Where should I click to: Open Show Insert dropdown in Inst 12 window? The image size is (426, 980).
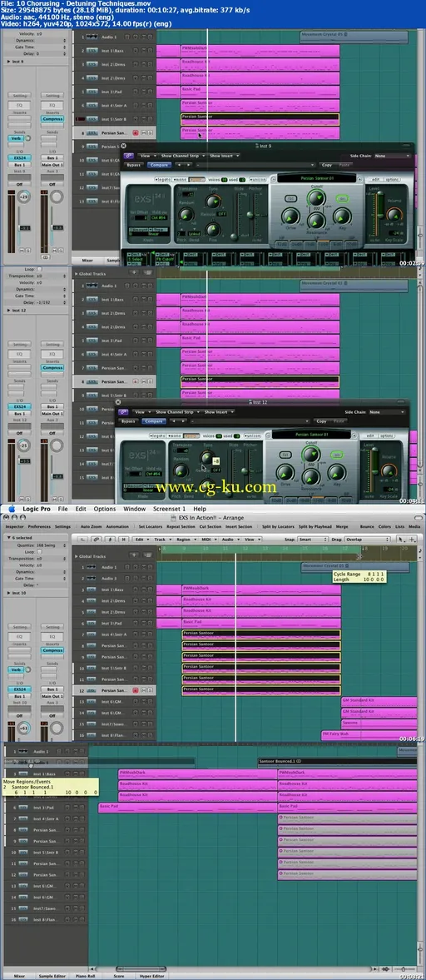(x=218, y=412)
